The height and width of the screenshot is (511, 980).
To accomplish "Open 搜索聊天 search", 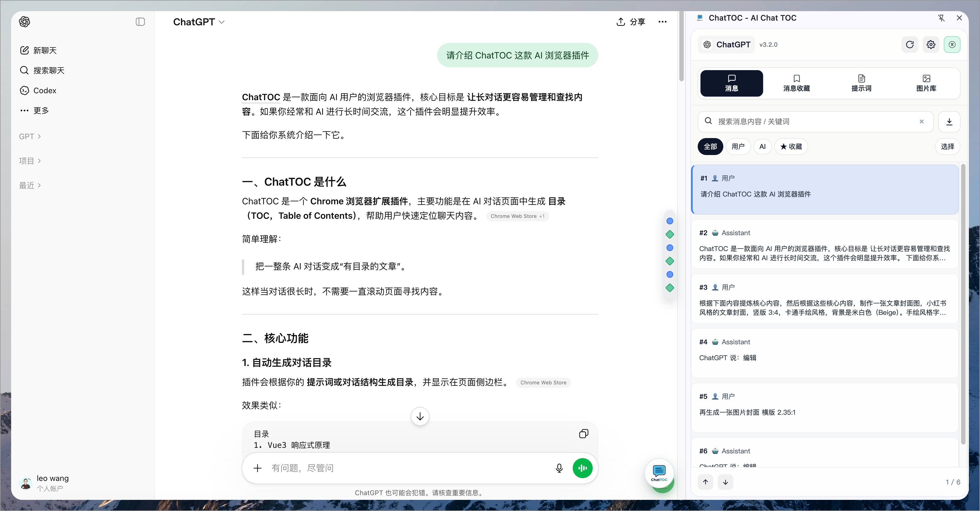I will [42, 70].
